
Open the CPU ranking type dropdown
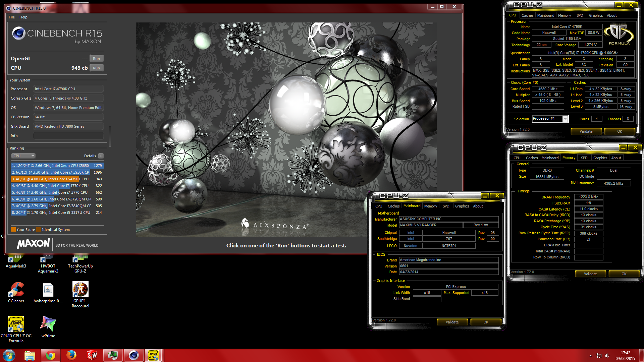[23, 156]
